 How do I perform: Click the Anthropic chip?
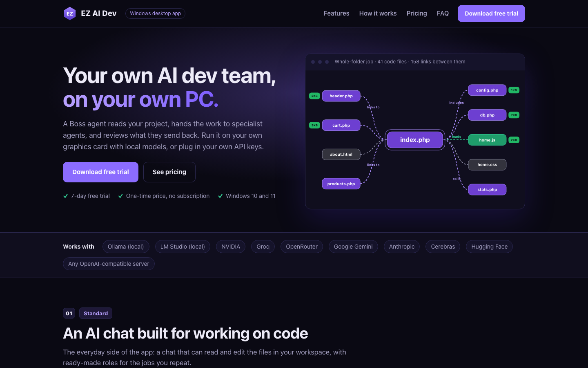coord(402,247)
